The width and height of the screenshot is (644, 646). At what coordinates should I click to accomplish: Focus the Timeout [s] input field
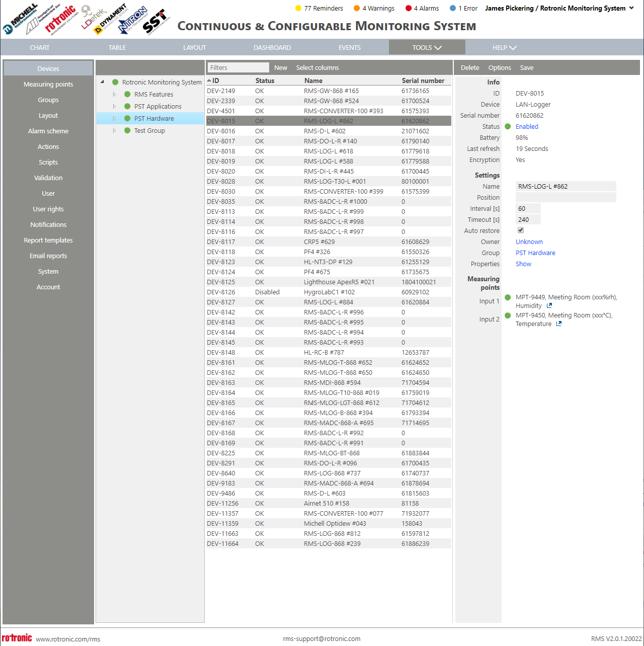528,219
